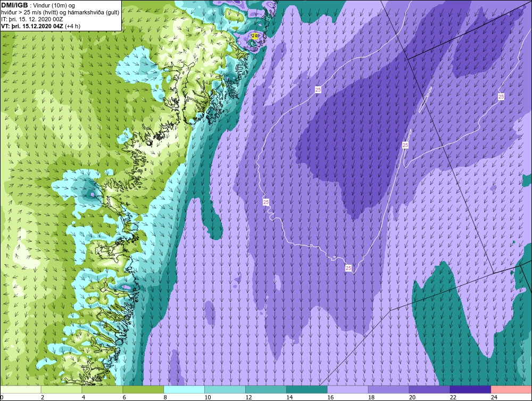Click the pink above-24 m/s legend swatch
532x401 pixels.
coord(511,389)
